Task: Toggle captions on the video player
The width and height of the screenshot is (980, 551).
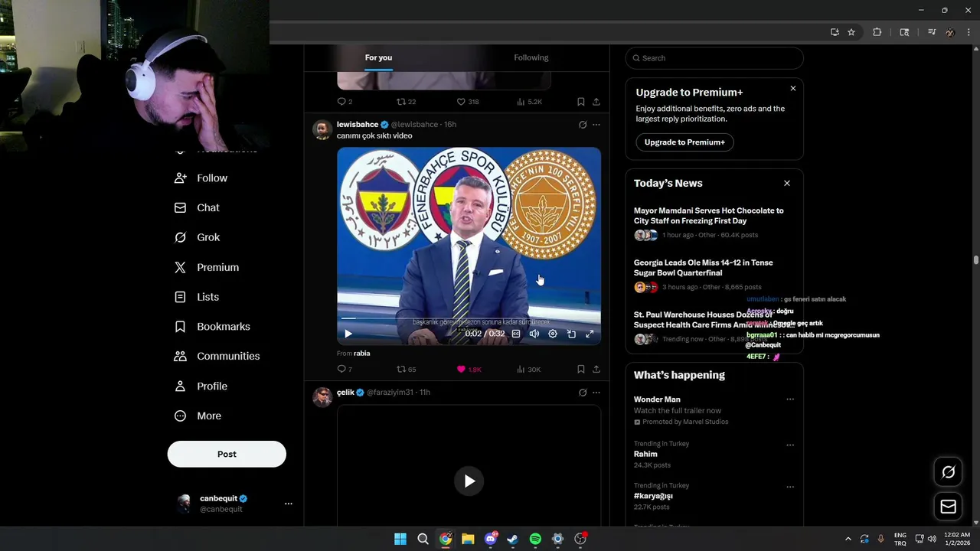Action: click(516, 334)
